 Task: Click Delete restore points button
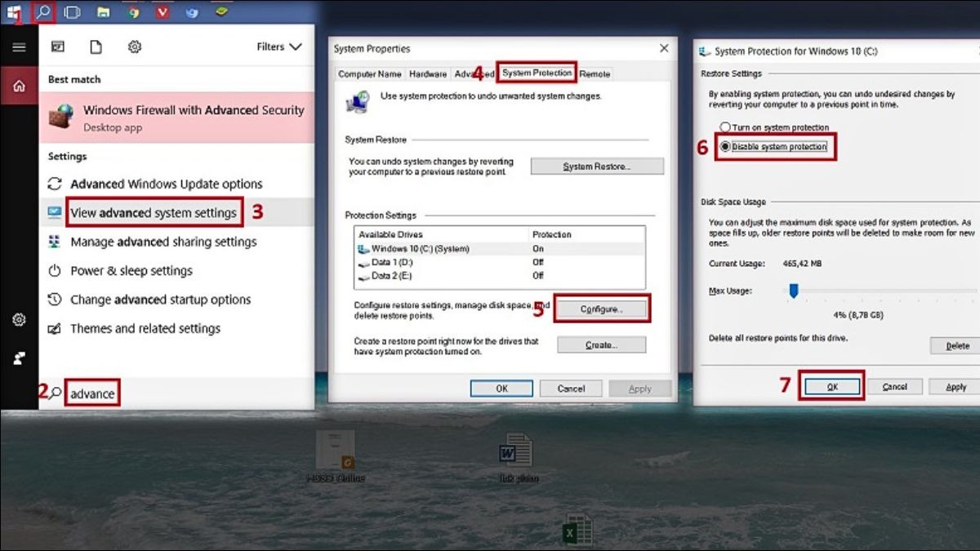(x=957, y=346)
